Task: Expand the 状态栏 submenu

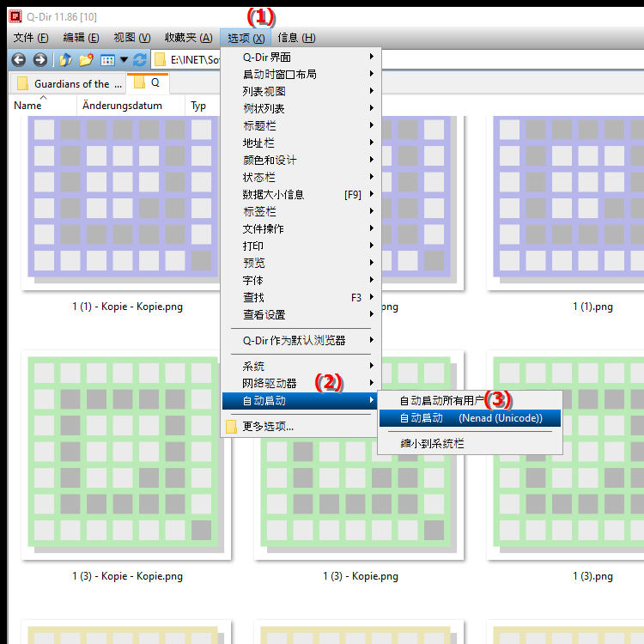Action: tap(301, 177)
